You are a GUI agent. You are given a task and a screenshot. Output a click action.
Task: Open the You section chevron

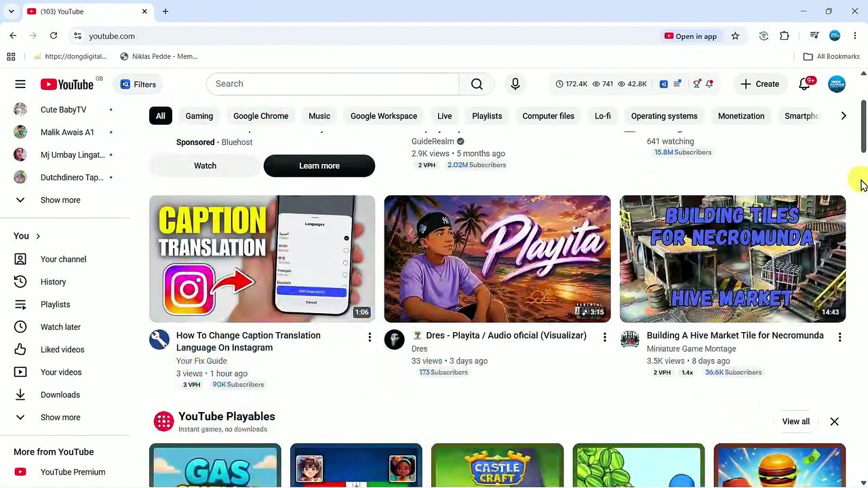pos(38,237)
